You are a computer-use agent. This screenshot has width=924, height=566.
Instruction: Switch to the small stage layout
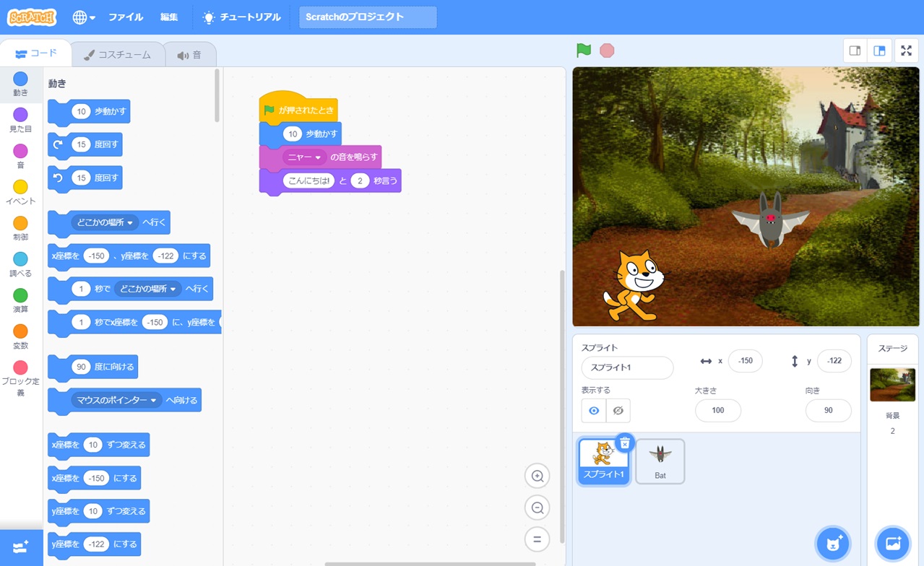[x=855, y=51]
